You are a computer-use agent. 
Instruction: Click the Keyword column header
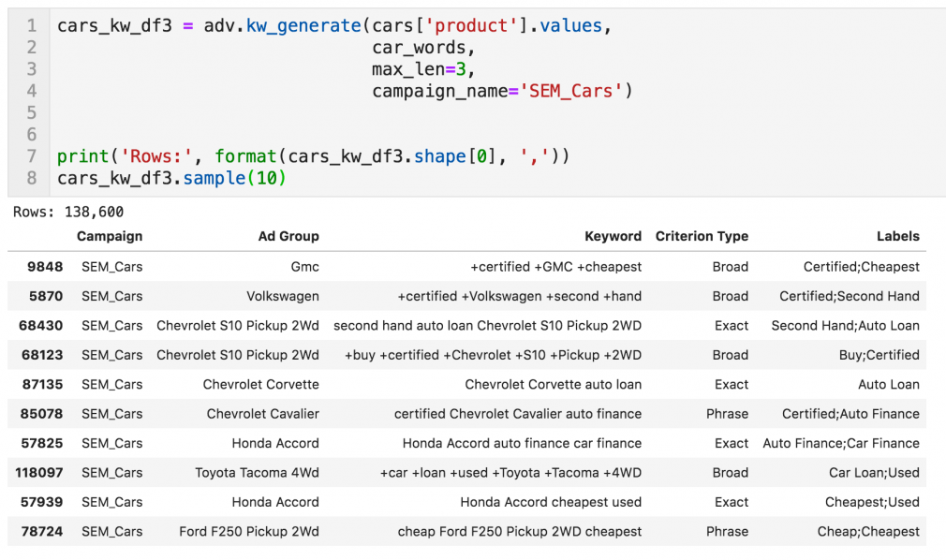coord(613,236)
